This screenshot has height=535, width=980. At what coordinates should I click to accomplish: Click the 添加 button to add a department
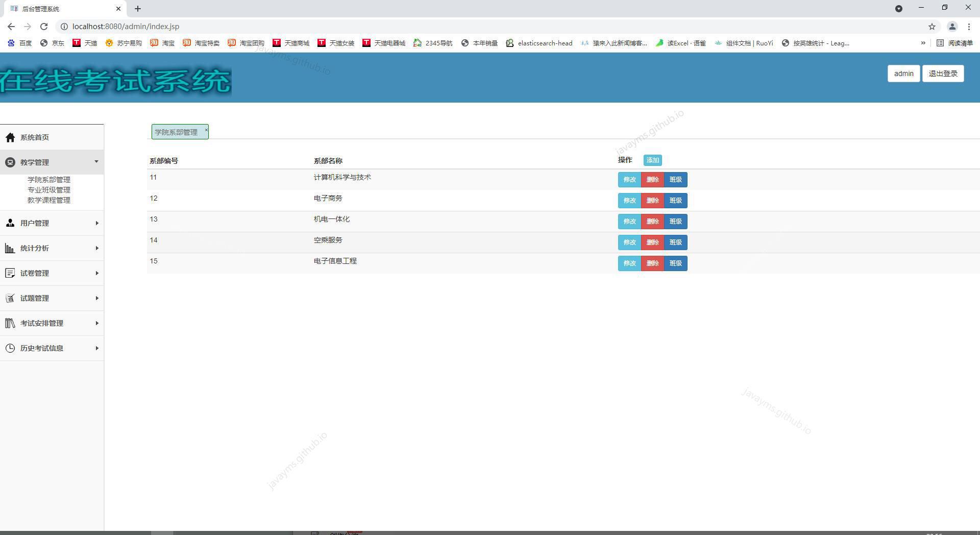652,160
